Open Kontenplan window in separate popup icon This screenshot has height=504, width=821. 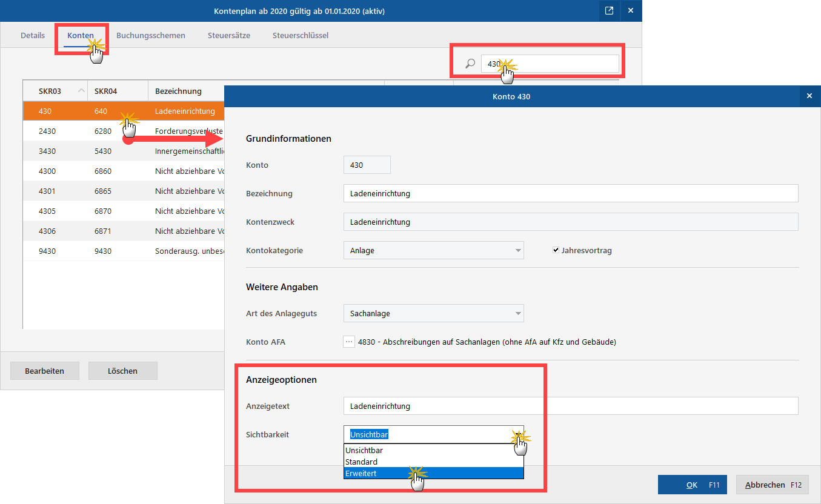609,11
